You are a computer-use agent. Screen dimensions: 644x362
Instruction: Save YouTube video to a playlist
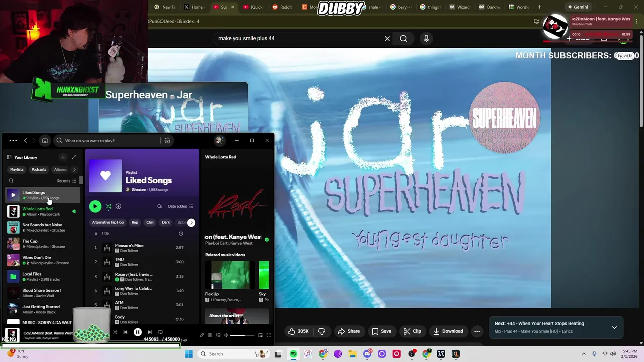point(381,331)
